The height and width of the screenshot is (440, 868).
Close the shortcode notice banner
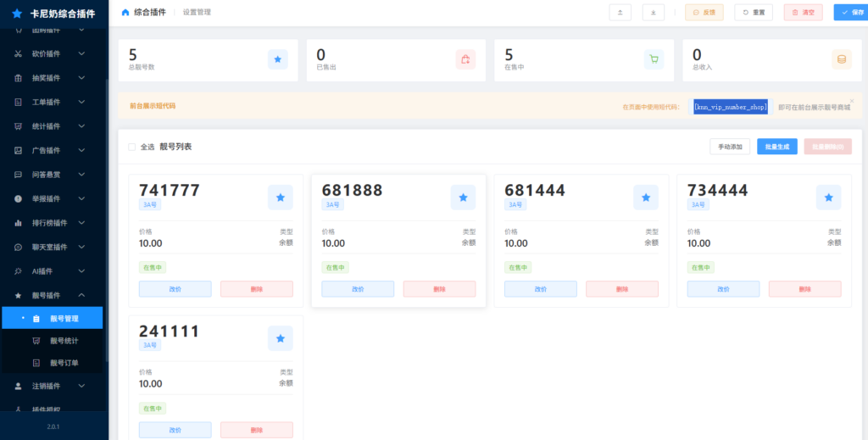(x=852, y=100)
